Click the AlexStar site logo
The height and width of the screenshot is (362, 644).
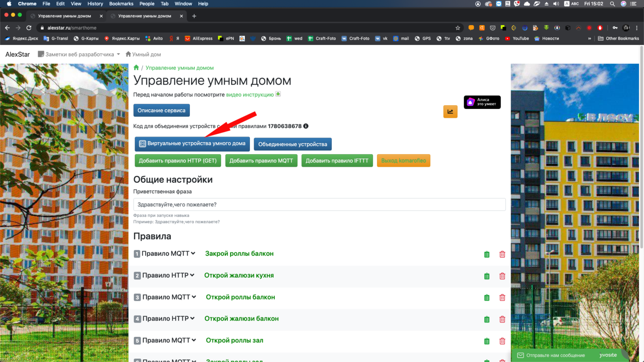click(18, 54)
